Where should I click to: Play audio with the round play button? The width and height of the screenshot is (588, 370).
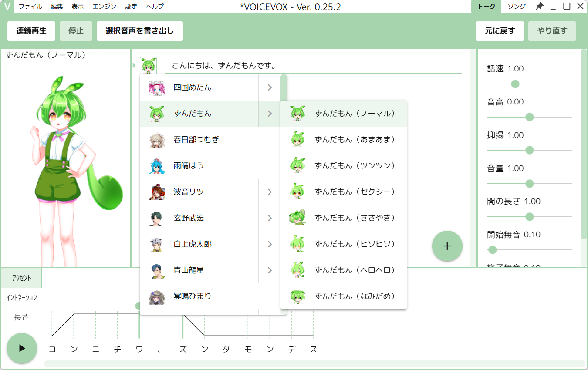pyautogui.click(x=21, y=348)
